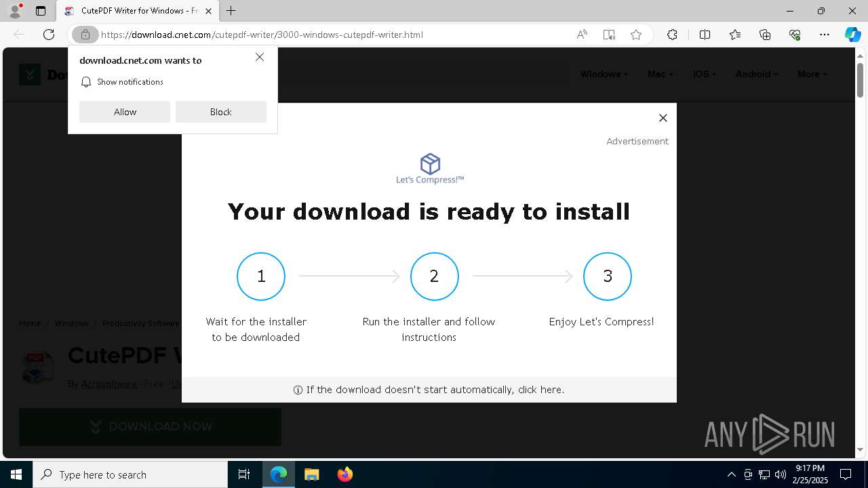Open the Favorites list icon
Screen dimensions: 868x488
coord(735,35)
